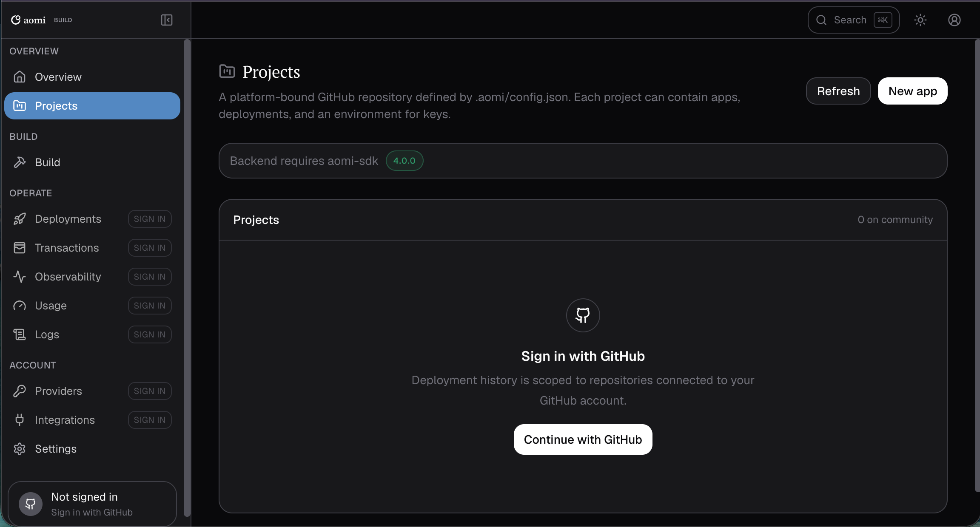Click SIGN IN badge next to Providers
Viewport: 980px width, 527px height.
150,391
